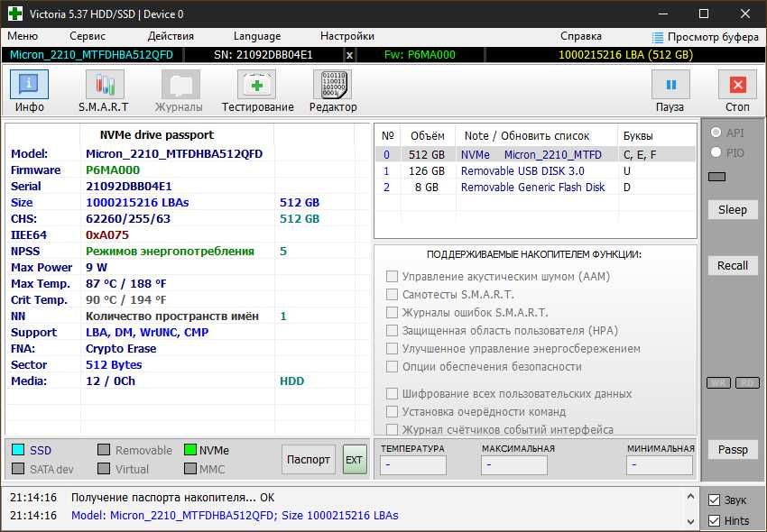
Task: Click the Просмотр буфера buffer icon
Action: pyautogui.click(x=658, y=37)
